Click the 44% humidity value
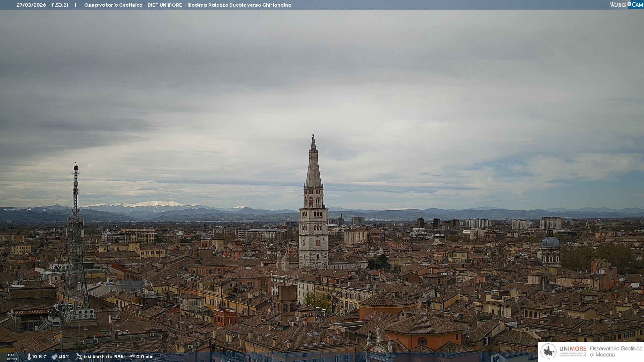Viewport: 644px width, 362px height. pyautogui.click(x=64, y=357)
